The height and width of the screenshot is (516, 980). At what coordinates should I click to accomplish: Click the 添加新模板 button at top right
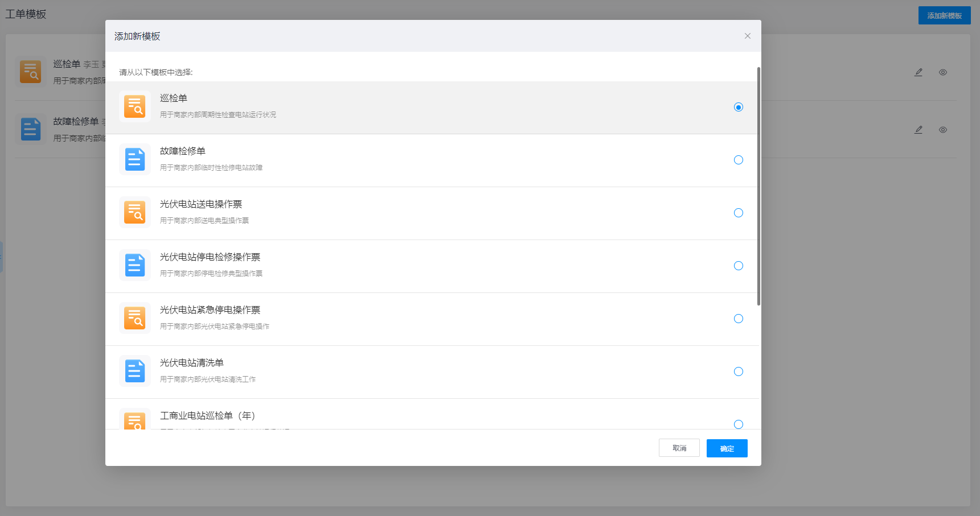point(944,15)
